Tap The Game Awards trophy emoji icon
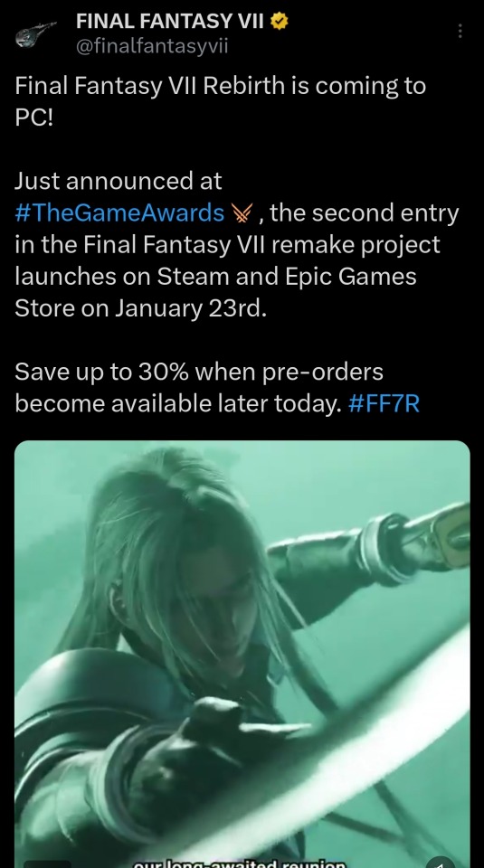The width and height of the screenshot is (484, 868). [242, 212]
